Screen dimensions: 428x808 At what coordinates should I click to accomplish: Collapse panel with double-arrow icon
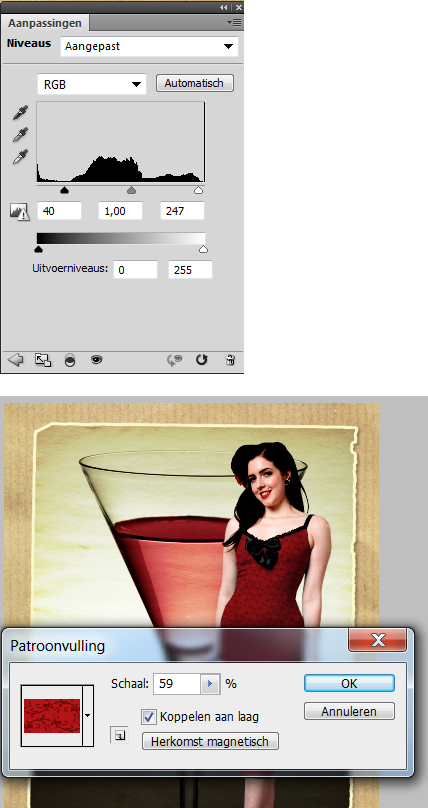point(224,7)
